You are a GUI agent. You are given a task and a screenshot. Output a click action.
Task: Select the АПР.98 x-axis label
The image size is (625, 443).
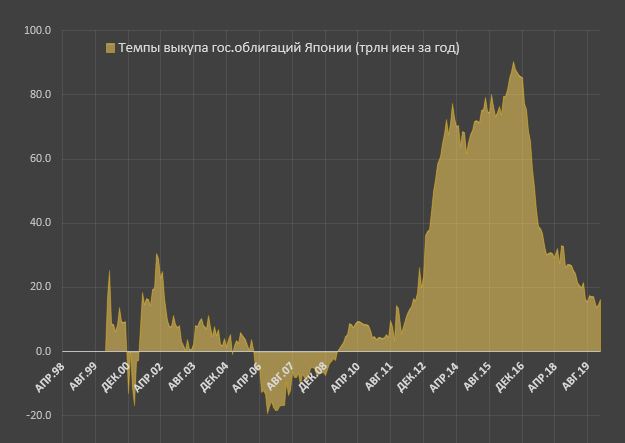pos(49,375)
